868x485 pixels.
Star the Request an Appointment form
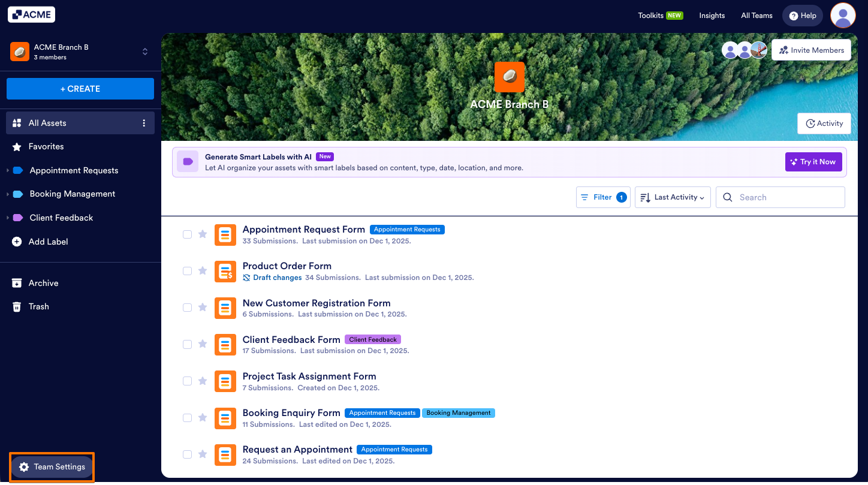203,454
